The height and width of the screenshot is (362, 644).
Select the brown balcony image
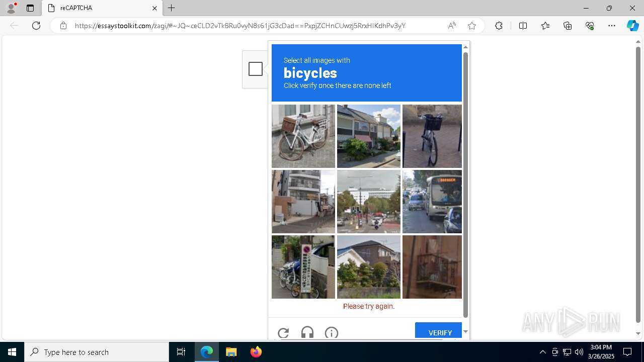432,267
